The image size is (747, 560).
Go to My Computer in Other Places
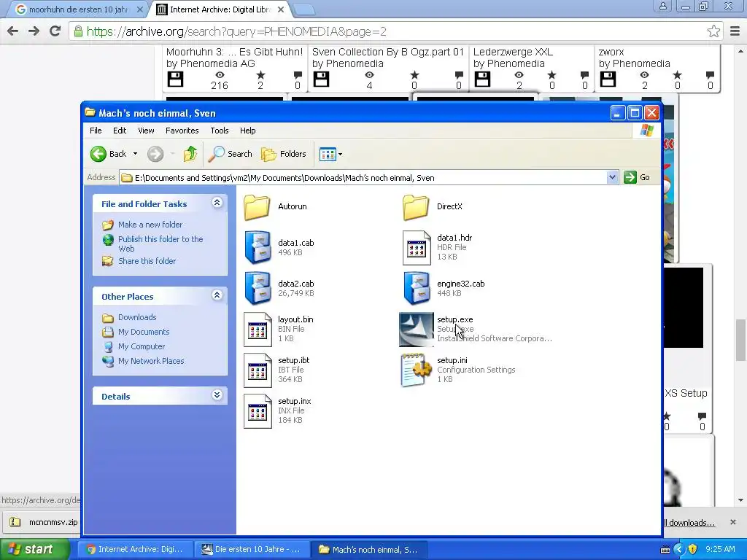click(x=142, y=346)
